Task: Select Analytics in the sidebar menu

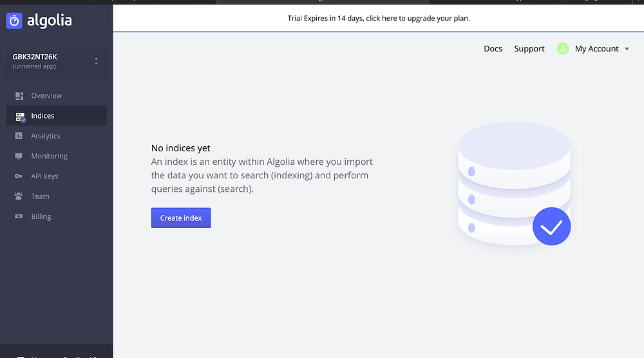Action: (x=46, y=136)
